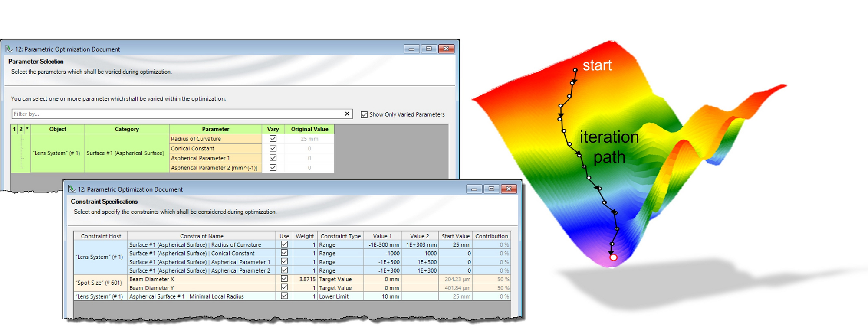This screenshot has height=329, width=868.
Task: Toggle Use for Radius of Curvature constraint
Action: (284, 244)
